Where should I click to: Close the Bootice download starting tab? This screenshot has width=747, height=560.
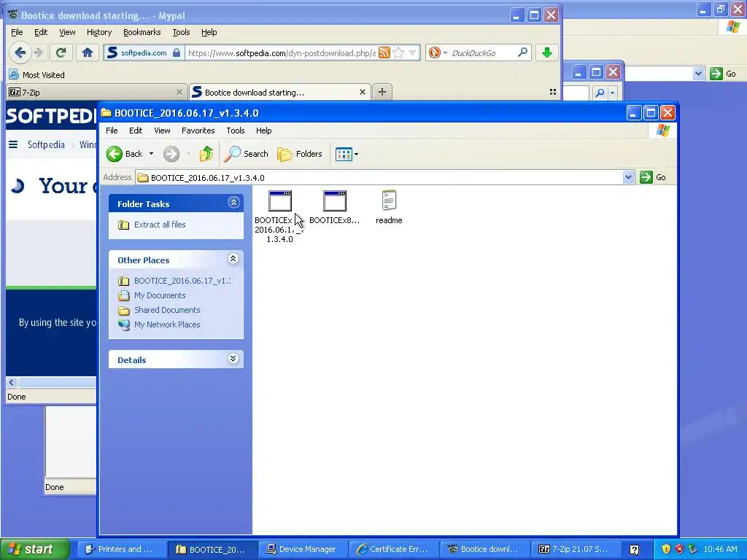[x=362, y=92]
